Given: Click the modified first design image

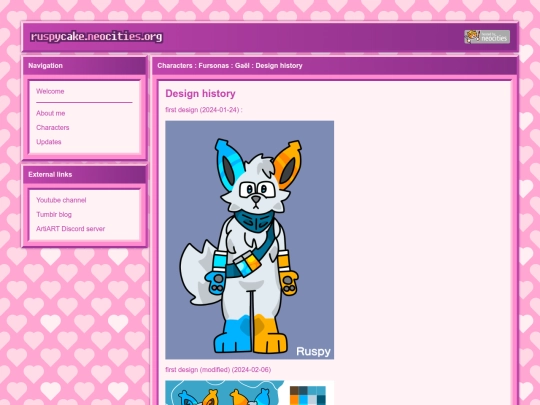Looking at the screenshot, I should coord(250,393).
